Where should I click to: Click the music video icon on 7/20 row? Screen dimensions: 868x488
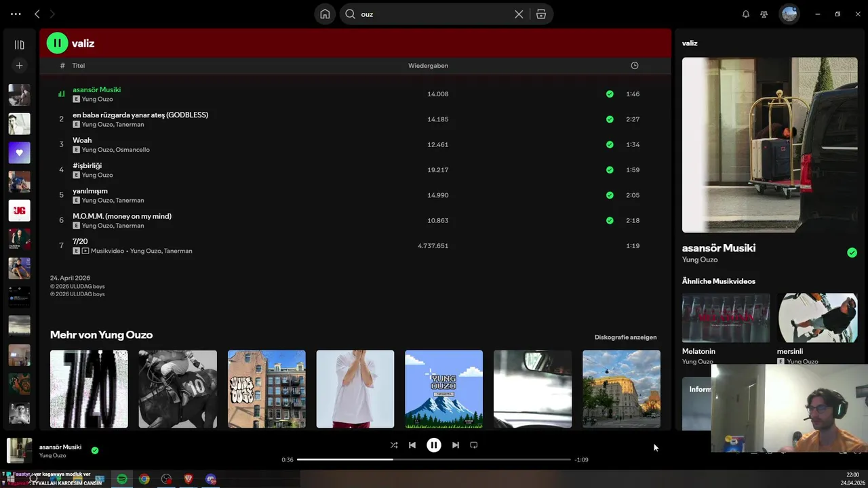[85, 251]
